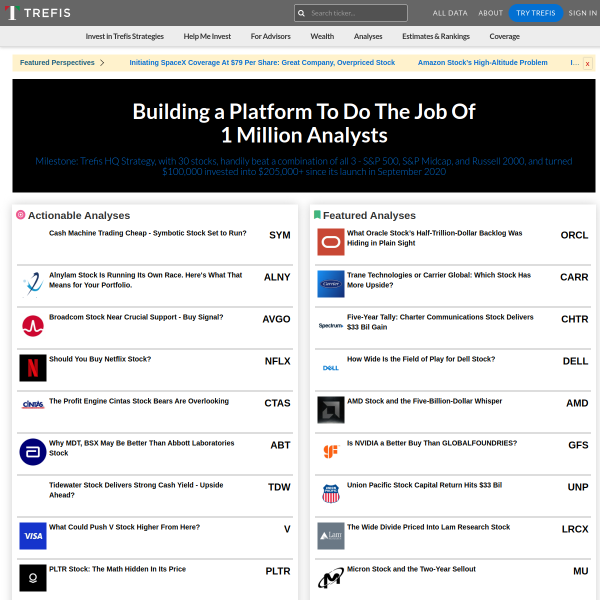Click the ALNY ticker
This screenshot has width=600, height=600.
point(277,277)
